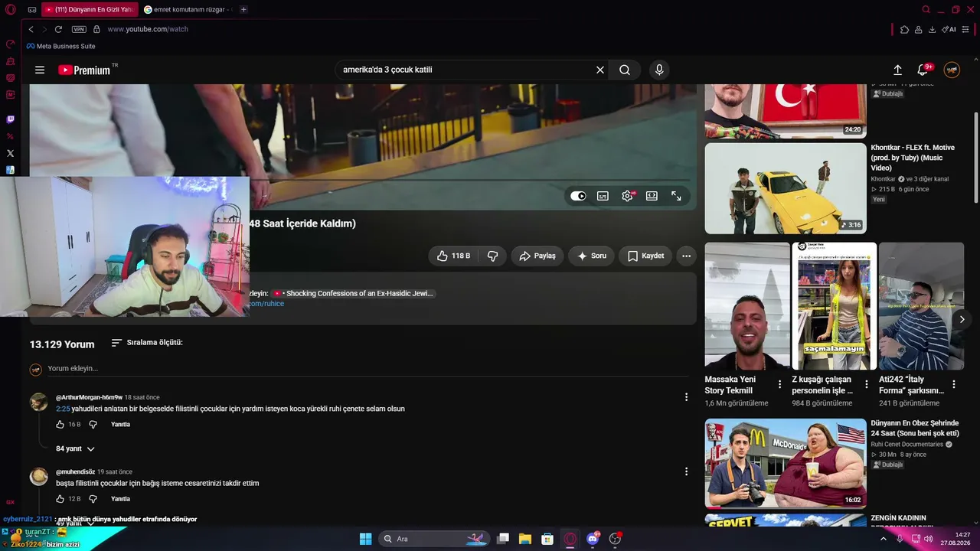Reply to the ArthurMorgan comment
Viewport: 980px width, 551px height.
click(120, 425)
